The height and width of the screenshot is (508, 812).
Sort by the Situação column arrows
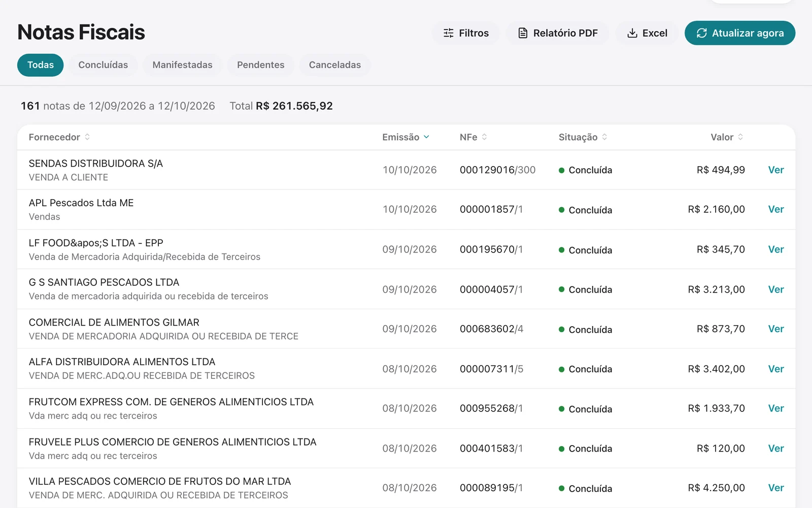(604, 137)
